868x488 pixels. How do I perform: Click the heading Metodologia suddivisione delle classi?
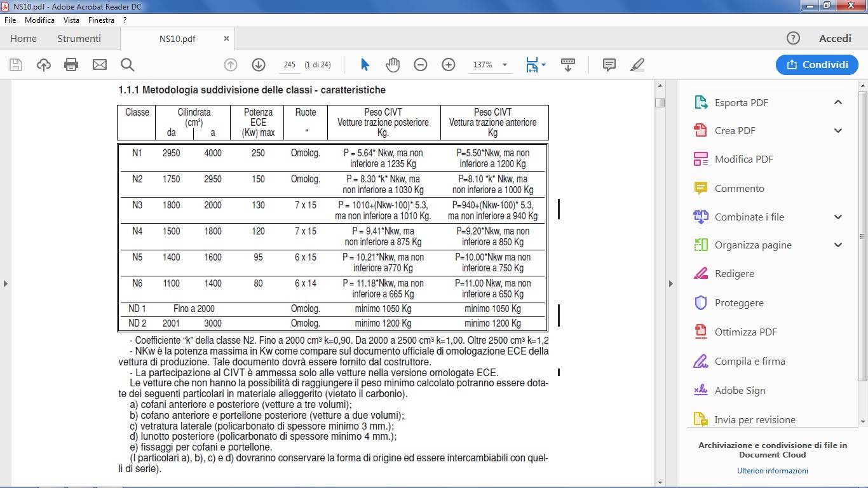pos(252,90)
